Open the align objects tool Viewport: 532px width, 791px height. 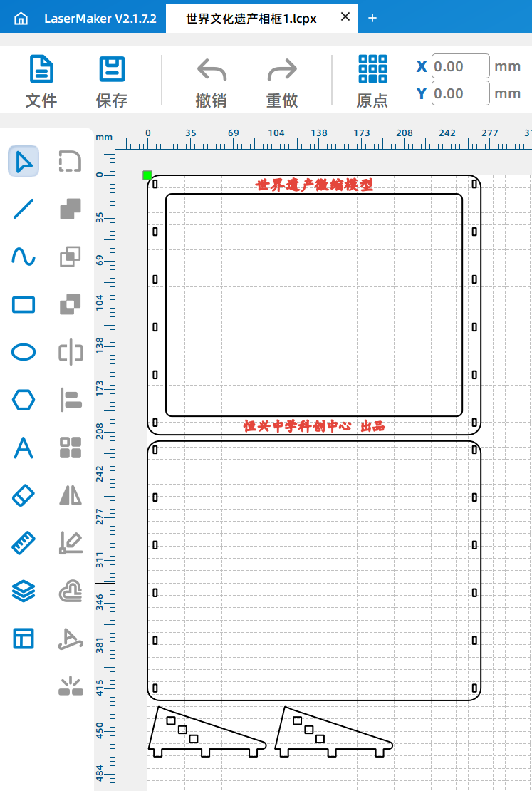pos(70,400)
